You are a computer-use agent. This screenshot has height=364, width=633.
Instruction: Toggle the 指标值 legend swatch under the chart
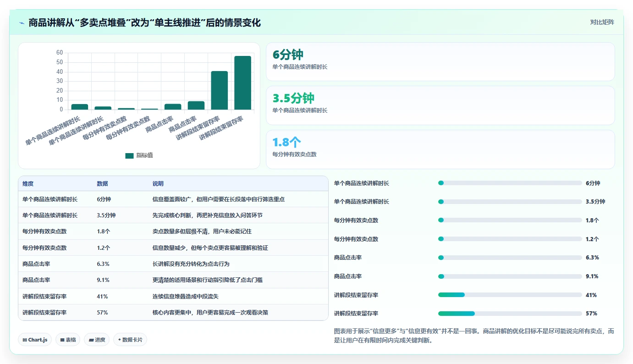[x=129, y=155]
